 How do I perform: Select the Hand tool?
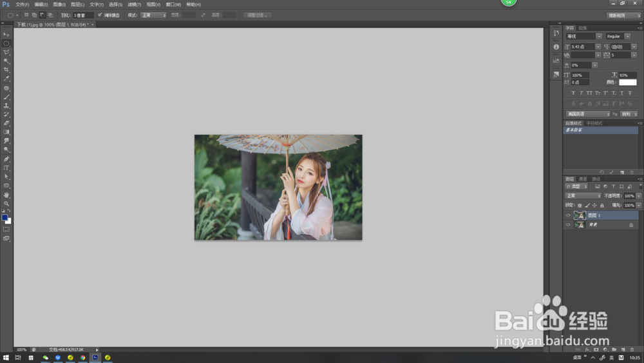(6, 195)
